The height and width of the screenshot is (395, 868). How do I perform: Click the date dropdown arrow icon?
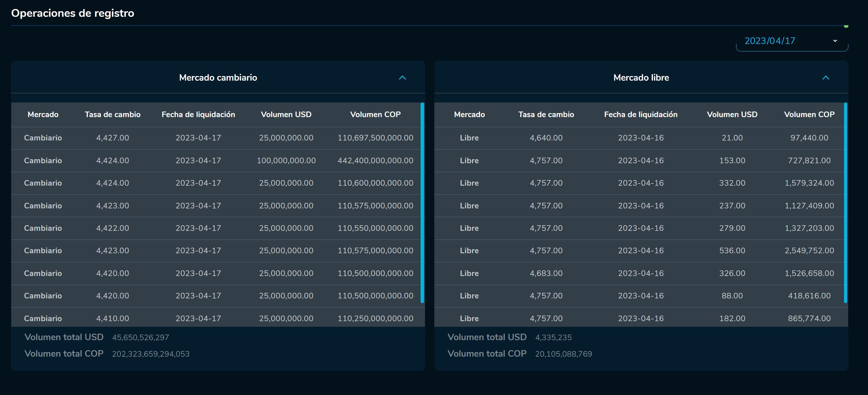[835, 41]
